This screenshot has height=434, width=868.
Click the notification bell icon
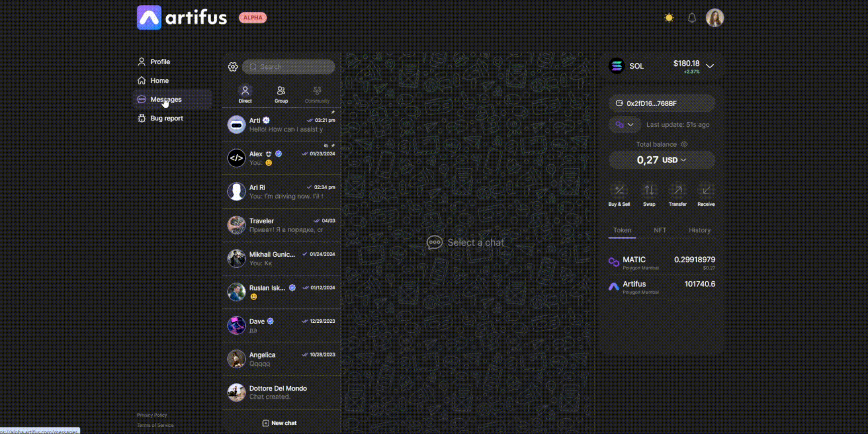[x=692, y=18]
